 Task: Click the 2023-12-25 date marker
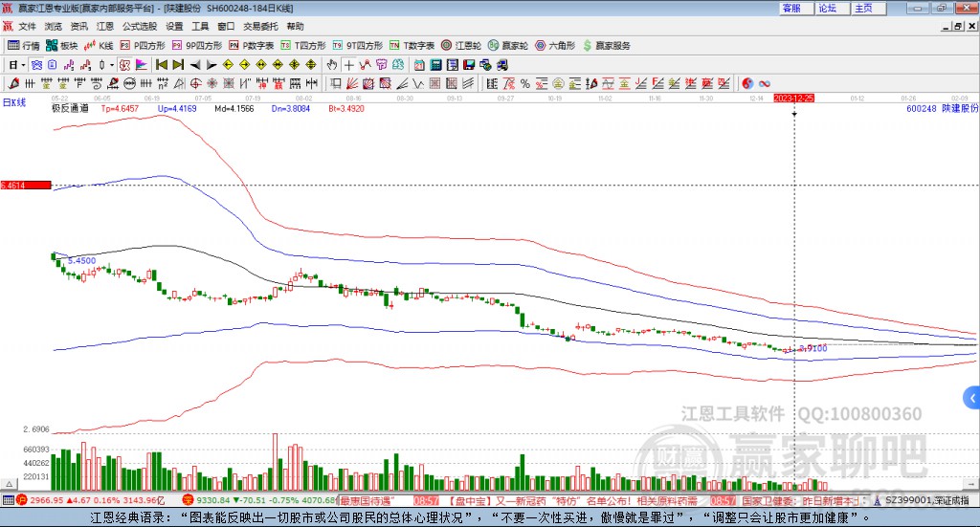pos(793,98)
